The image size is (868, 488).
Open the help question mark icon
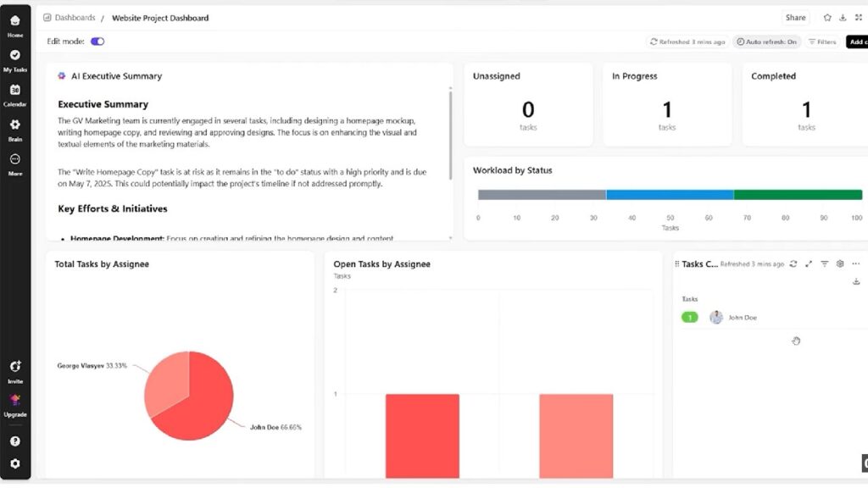15,441
